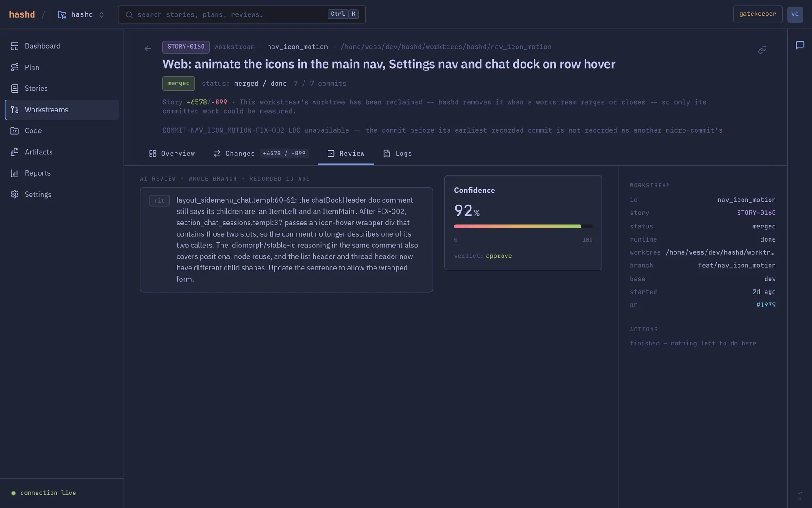812x508 pixels.
Task: Click the 92% confidence value
Action: [467, 211]
